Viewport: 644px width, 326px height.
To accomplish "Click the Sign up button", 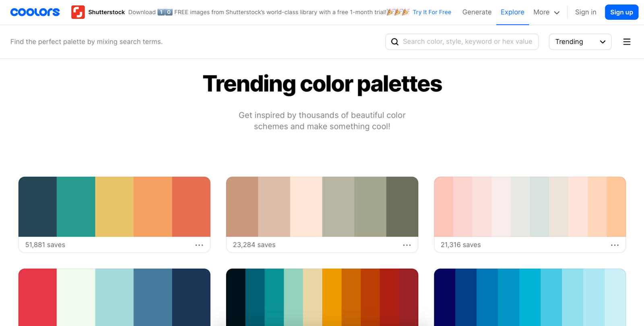I will click(621, 12).
